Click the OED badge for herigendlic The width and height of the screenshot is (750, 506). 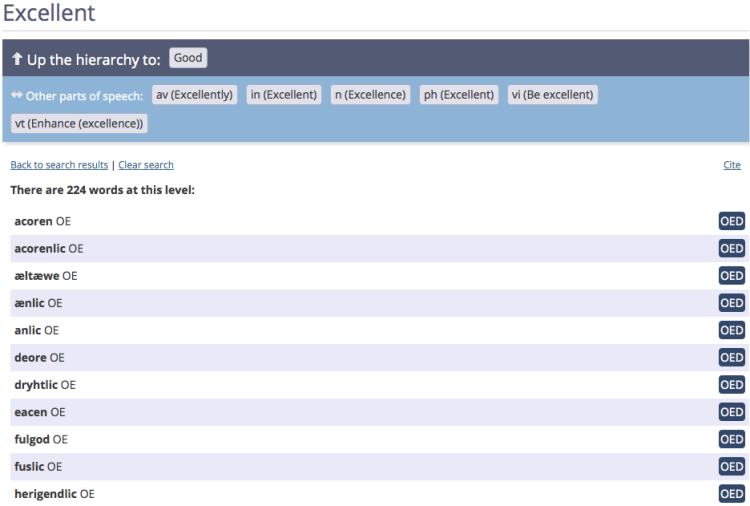(732, 494)
